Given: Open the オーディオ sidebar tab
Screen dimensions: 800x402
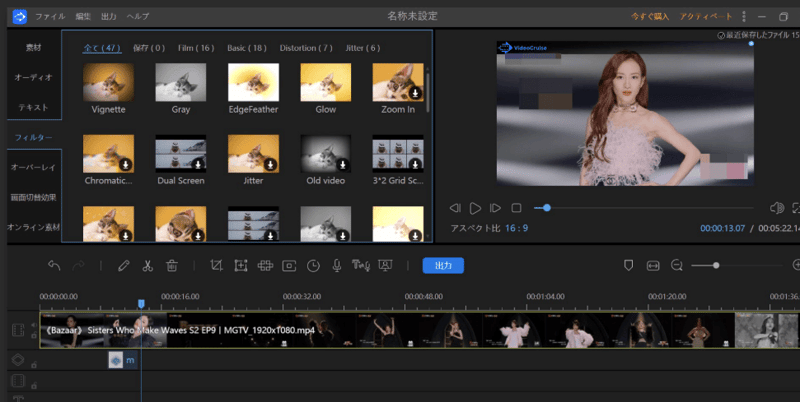Looking at the screenshot, I should pyautogui.click(x=33, y=77).
